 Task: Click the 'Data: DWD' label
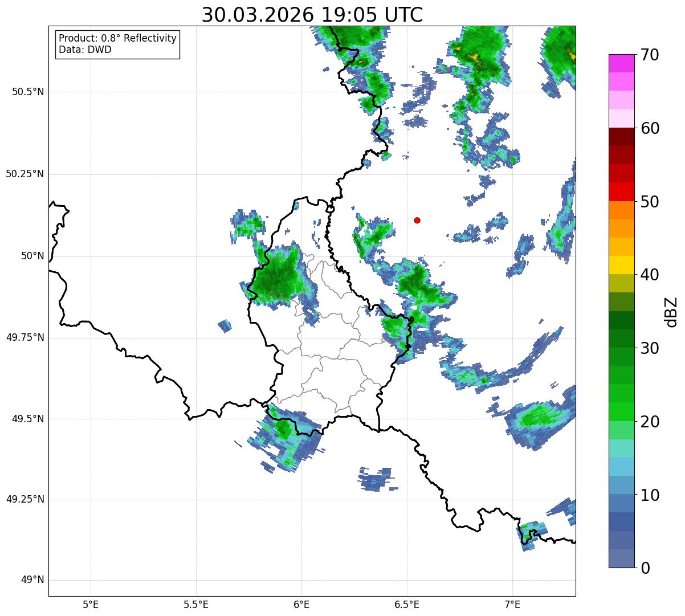click(x=85, y=50)
